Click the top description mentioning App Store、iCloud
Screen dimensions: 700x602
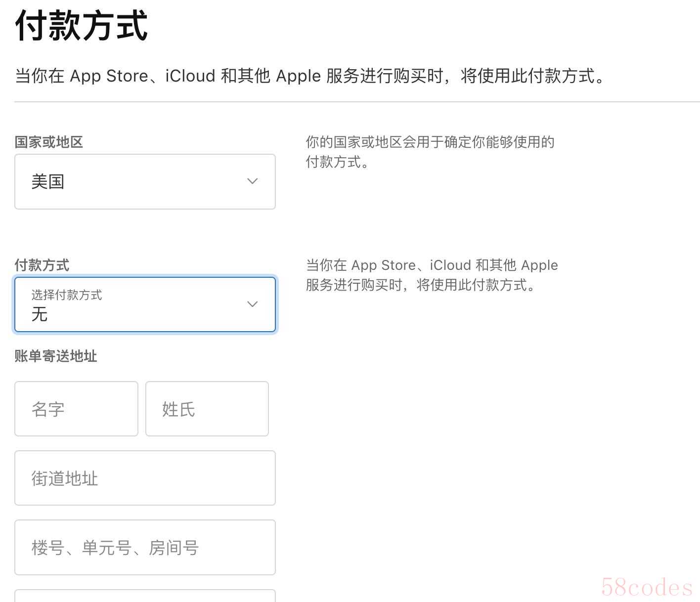tap(310, 76)
